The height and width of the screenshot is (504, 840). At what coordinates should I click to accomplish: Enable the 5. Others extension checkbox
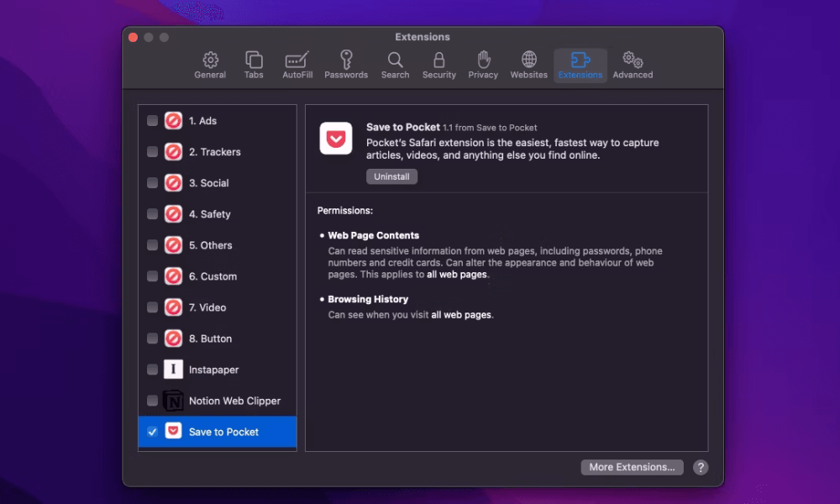point(152,244)
